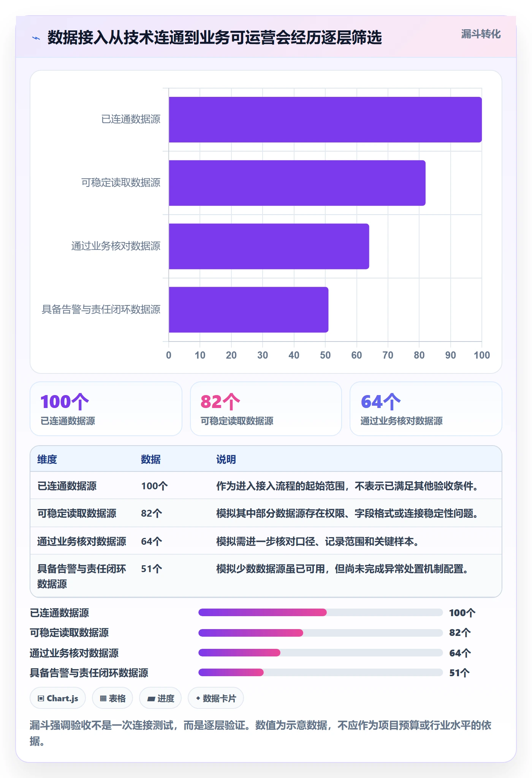Click the 82个 cell in the table
Image resolution: width=532 pixels, height=778 pixels.
click(x=152, y=513)
